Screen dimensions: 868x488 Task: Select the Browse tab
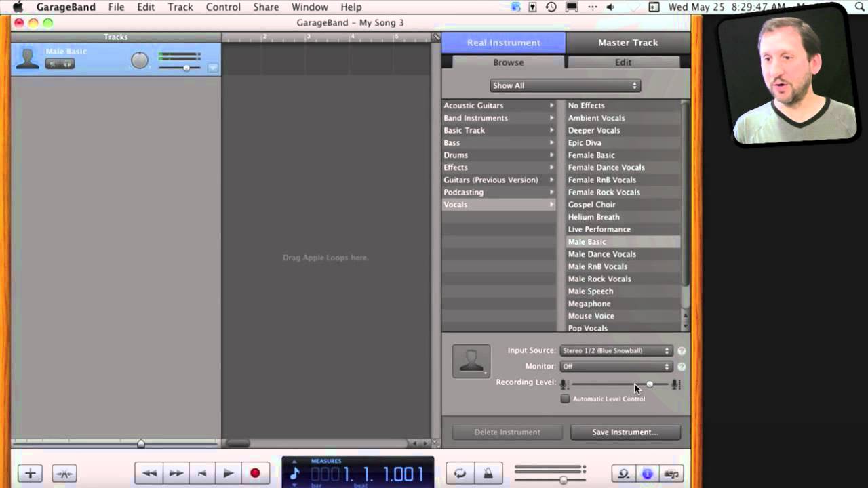[x=508, y=62]
